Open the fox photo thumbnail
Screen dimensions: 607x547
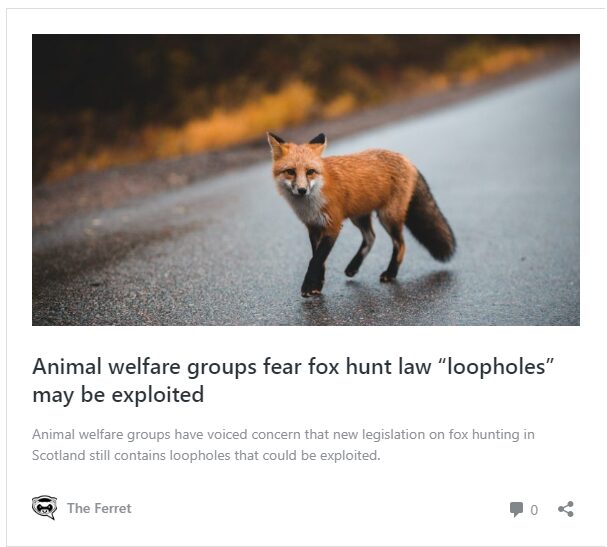click(x=306, y=180)
